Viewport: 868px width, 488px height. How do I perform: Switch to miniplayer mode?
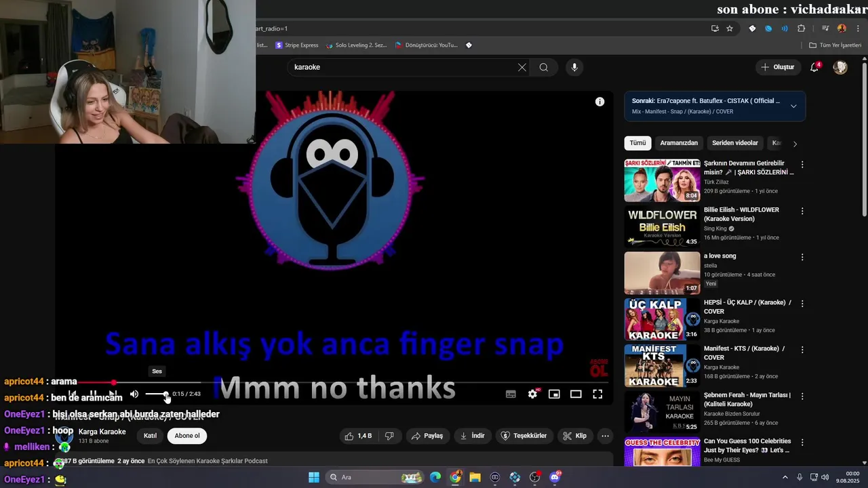pos(554,394)
